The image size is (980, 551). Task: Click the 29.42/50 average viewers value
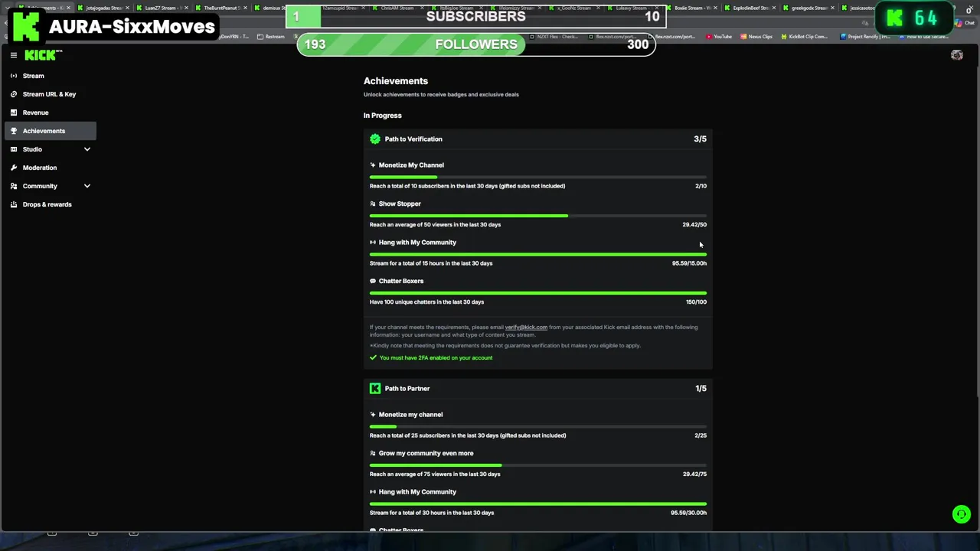[x=694, y=225]
